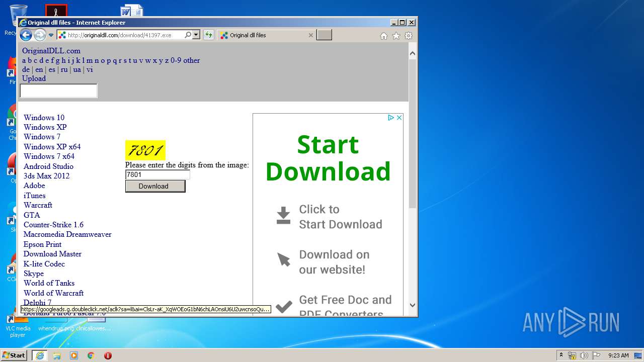Image resolution: width=644 pixels, height=362 pixels.
Task: Open the File Explorer taskbar icon
Action: point(57,355)
